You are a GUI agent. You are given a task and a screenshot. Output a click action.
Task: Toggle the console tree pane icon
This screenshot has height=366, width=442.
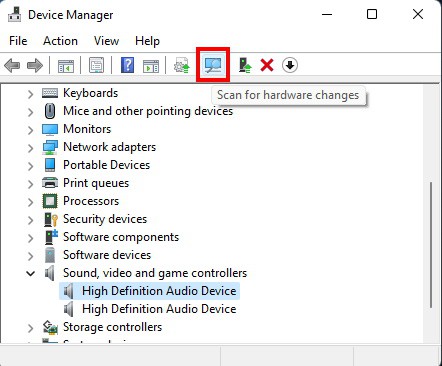(66, 66)
